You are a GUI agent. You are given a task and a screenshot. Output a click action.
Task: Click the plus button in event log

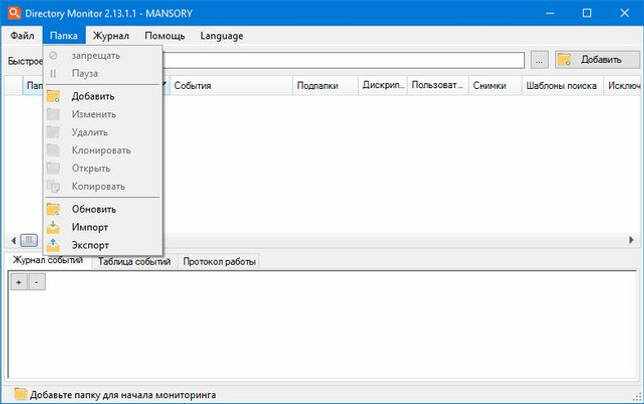(19, 282)
